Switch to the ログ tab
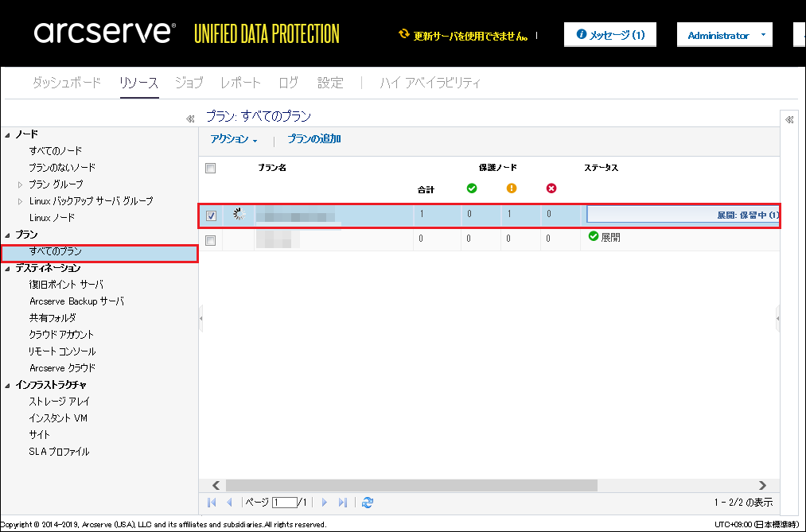 pos(288,83)
